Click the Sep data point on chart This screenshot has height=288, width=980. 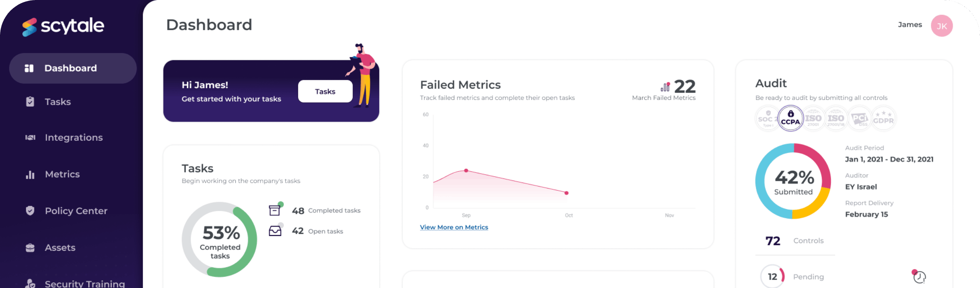tap(466, 170)
